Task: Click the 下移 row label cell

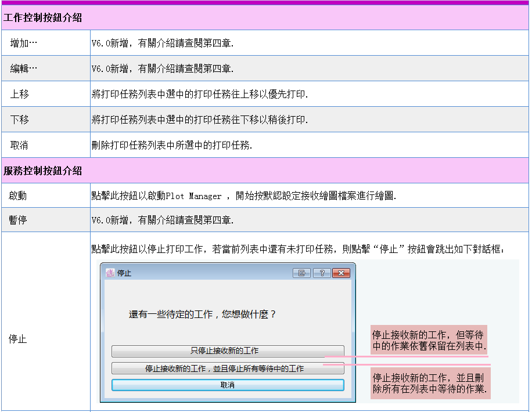Action: click(19, 120)
